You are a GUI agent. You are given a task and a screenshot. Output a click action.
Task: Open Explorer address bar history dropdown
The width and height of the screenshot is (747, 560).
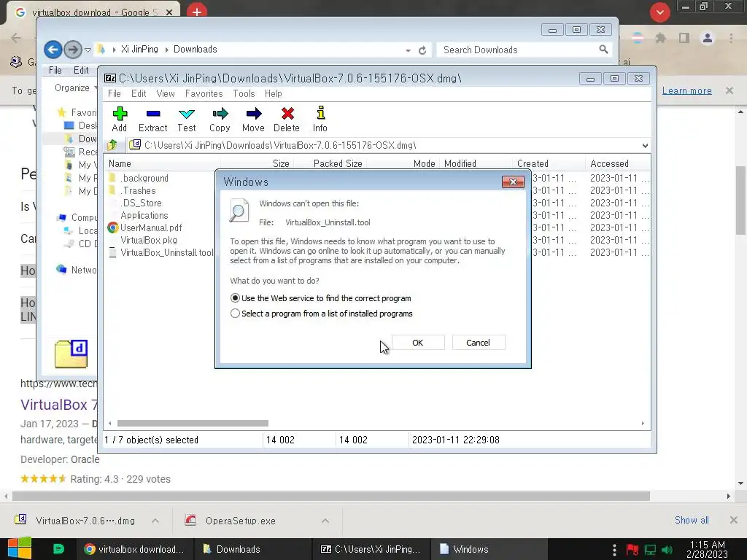pyautogui.click(x=409, y=50)
